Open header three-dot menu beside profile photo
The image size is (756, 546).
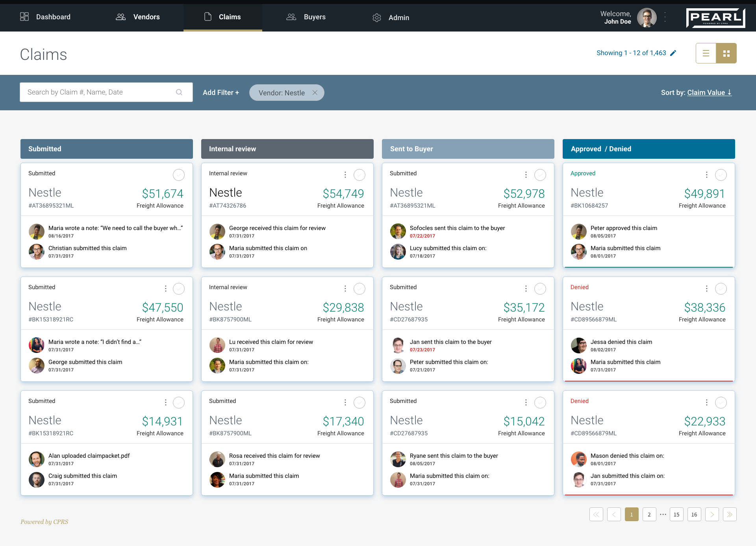pyautogui.click(x=665, y=17)
